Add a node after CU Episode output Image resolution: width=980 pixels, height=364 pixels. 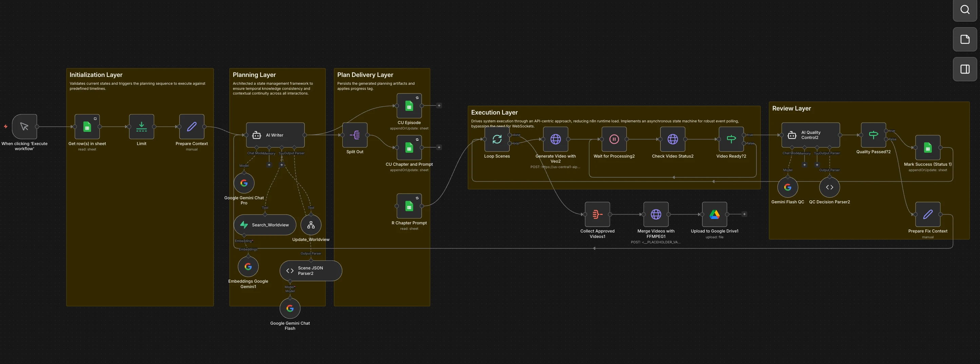coord(439,106)
